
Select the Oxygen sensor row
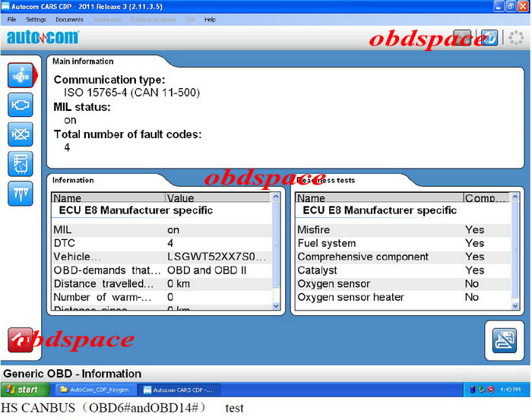(404, 284)
